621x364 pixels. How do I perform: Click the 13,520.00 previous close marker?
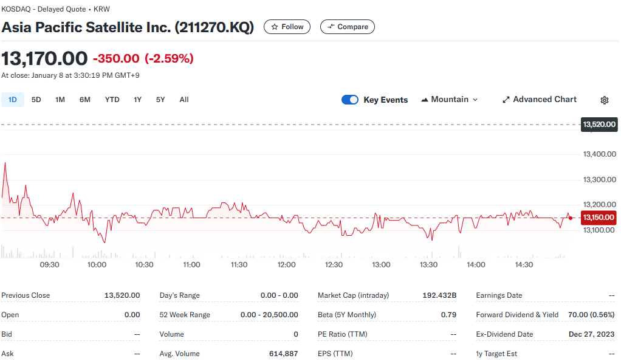(599, 125)
